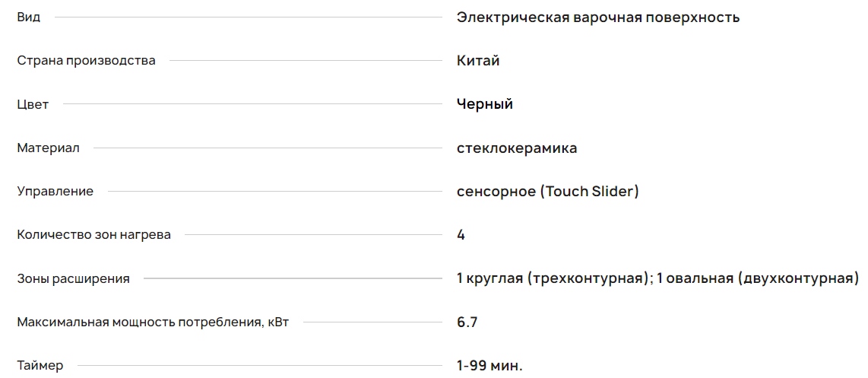Viewport: 868px width, 378px height.
Task: Click the 'сенсорное' control type word
Action: coord(496,192)
